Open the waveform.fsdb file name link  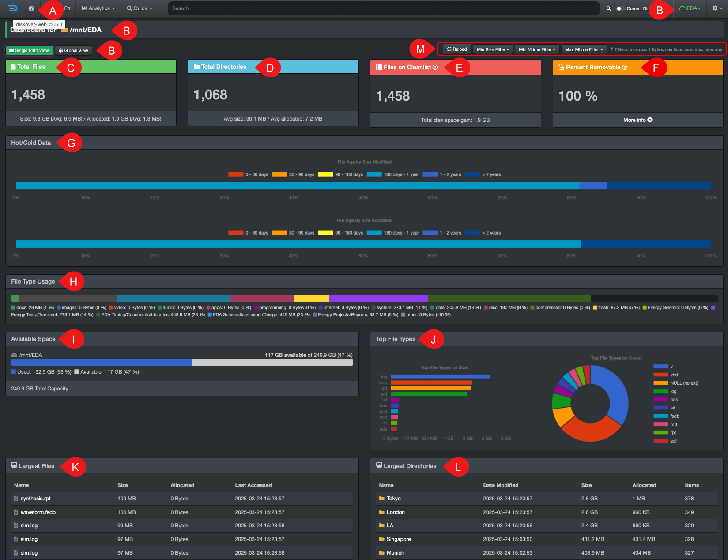pos(38,512)
